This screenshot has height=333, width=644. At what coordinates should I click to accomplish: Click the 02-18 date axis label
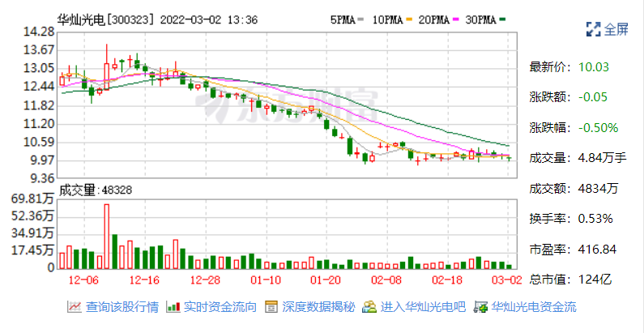(x=449, y=280)
